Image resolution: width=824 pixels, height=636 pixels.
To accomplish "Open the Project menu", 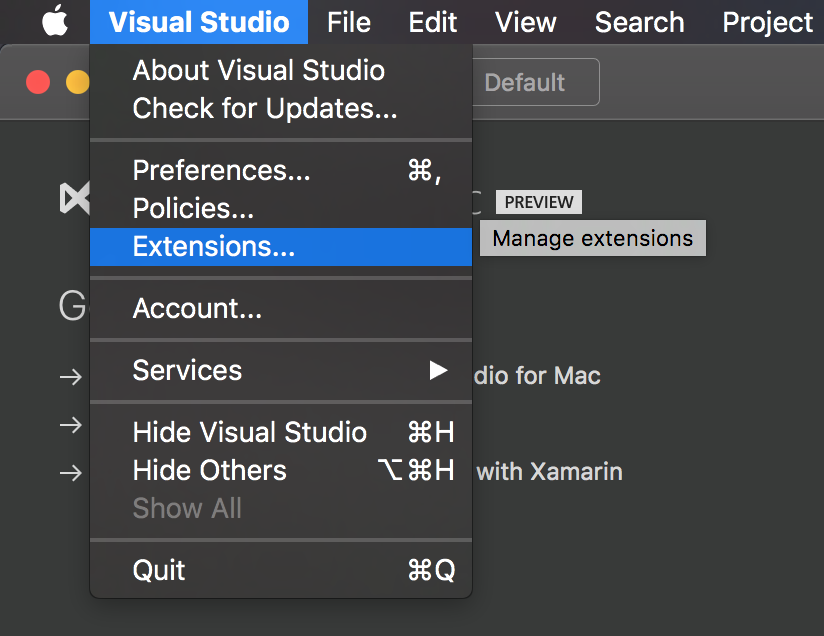I will point(768,22).
